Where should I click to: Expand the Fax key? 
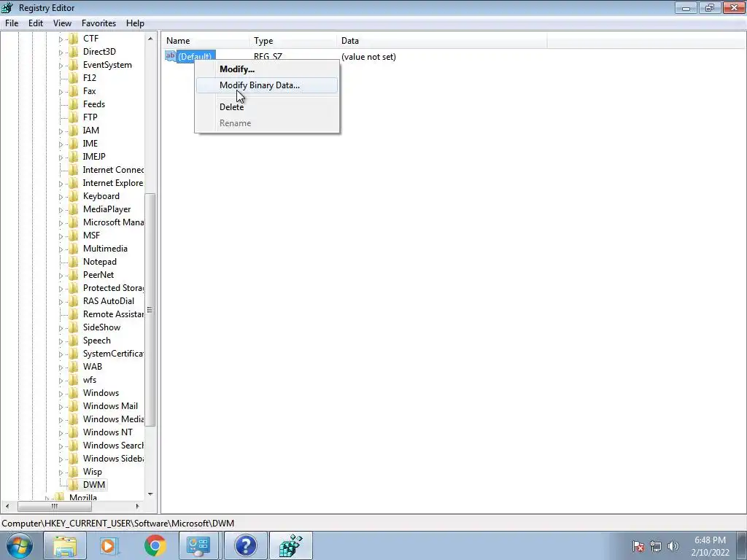click(x=61, y=91)
